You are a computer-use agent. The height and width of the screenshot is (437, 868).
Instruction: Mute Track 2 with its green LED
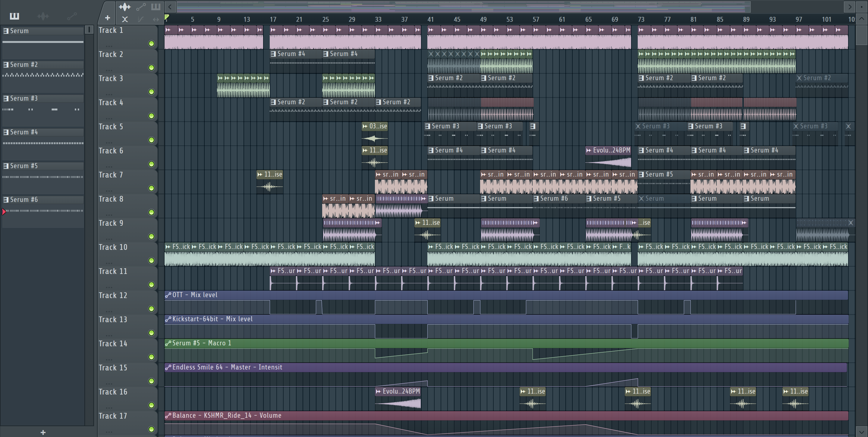click(151, 68)
